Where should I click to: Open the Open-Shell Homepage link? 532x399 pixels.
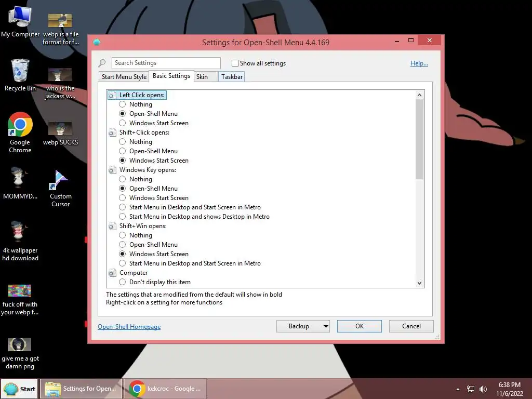(129, 327)
